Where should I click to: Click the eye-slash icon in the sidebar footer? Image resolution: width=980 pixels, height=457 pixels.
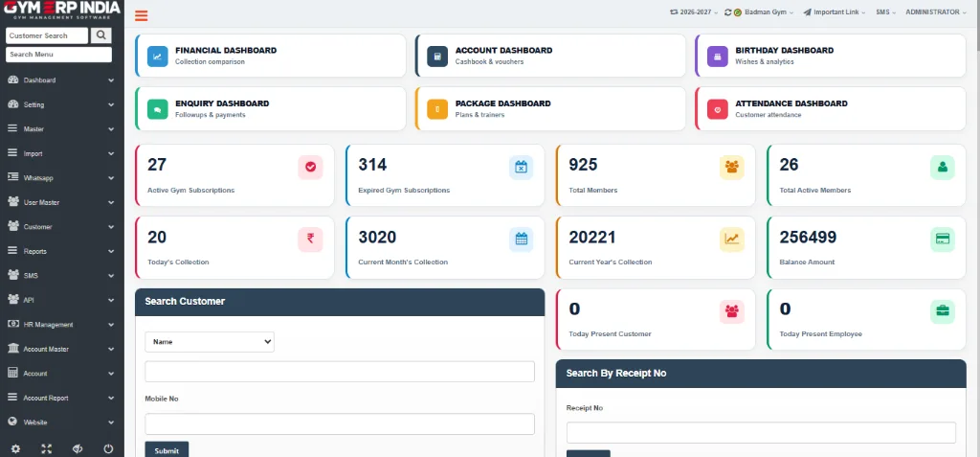tap(78, 448)
